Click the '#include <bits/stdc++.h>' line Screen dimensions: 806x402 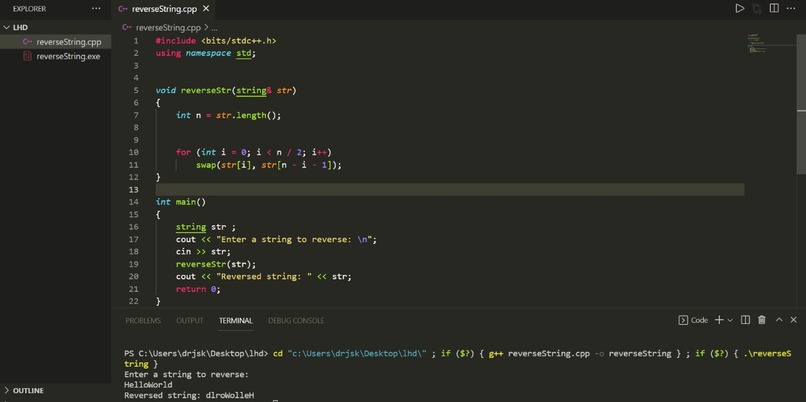click(x=216, y=41)
